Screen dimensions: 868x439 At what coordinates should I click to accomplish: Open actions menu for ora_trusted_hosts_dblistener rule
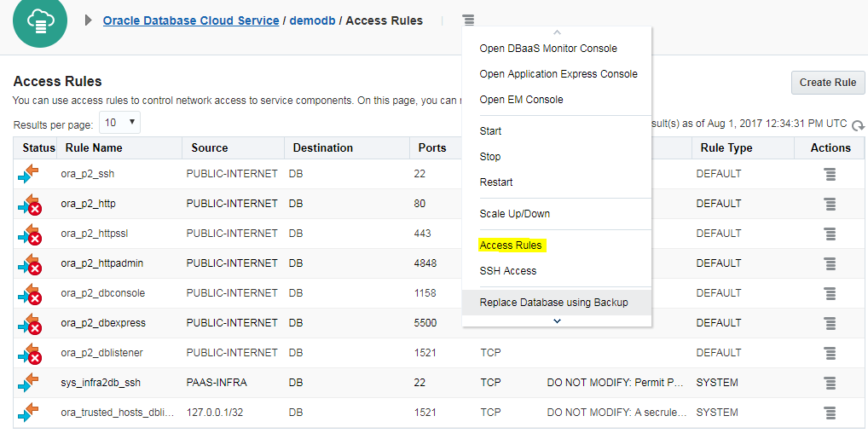click(829, 413)
